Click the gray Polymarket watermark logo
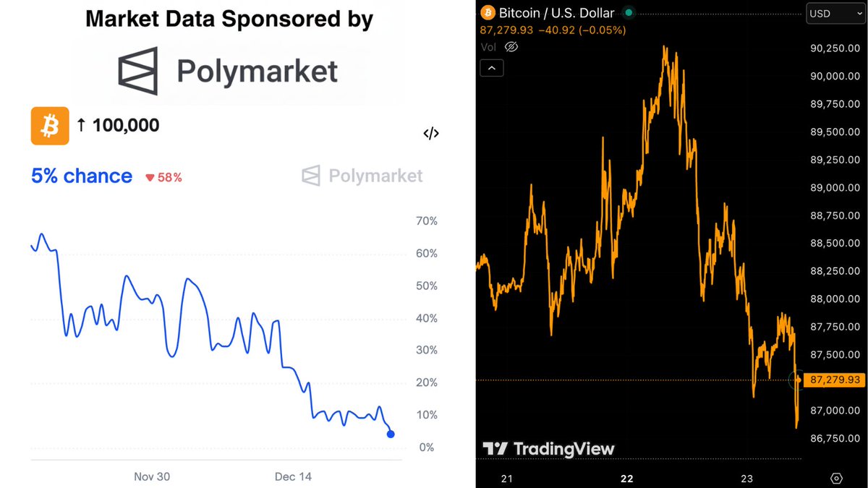 pyautogui.click(x=362, y=176)
